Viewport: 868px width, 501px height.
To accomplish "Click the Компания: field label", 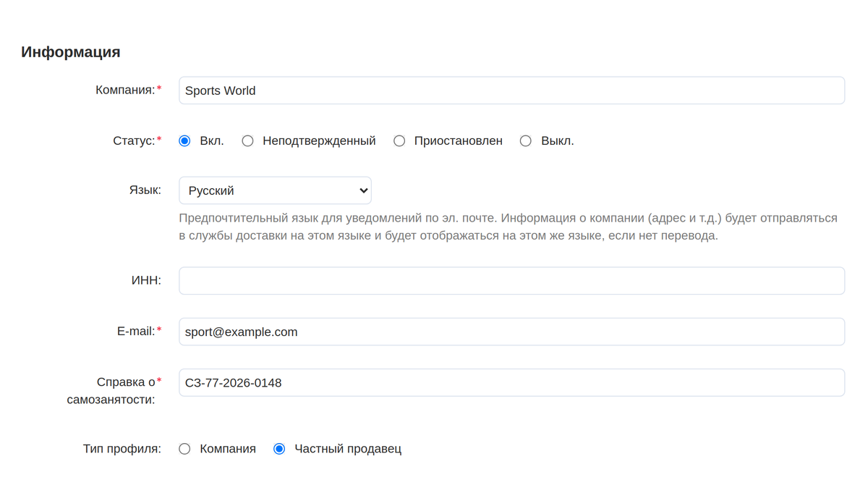I will click(x=125, y=90).
